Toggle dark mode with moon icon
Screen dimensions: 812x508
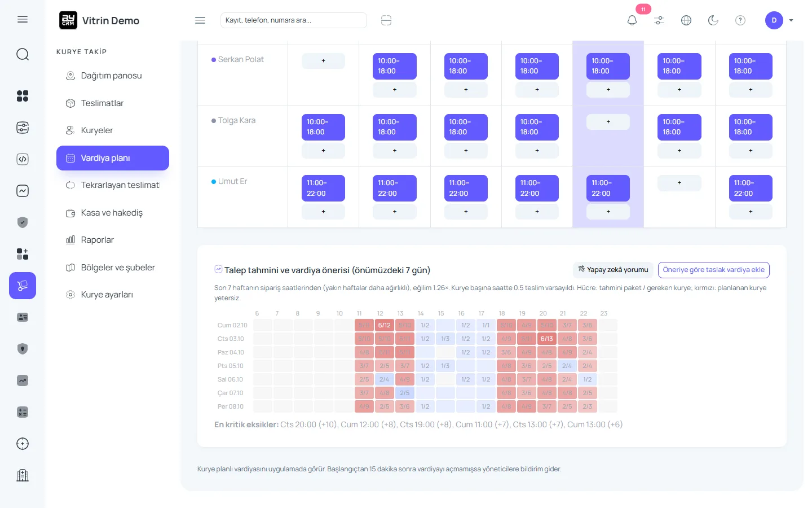[x=713, y=20]
